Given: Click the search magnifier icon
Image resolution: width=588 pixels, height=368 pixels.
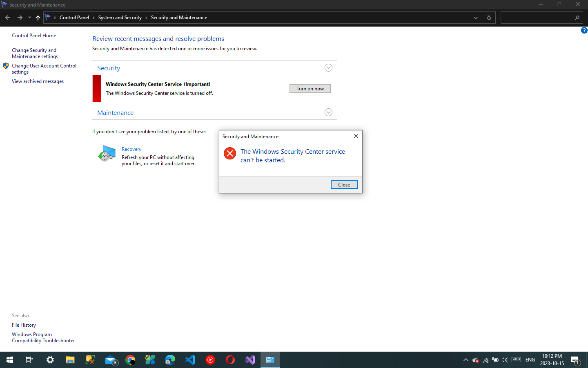Looking at the screenshot, I should pos(577,18).
